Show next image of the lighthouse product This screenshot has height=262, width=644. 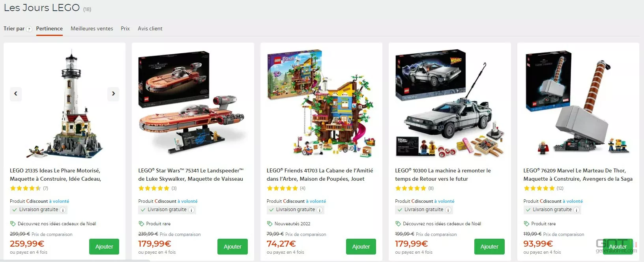pos(113,94)
